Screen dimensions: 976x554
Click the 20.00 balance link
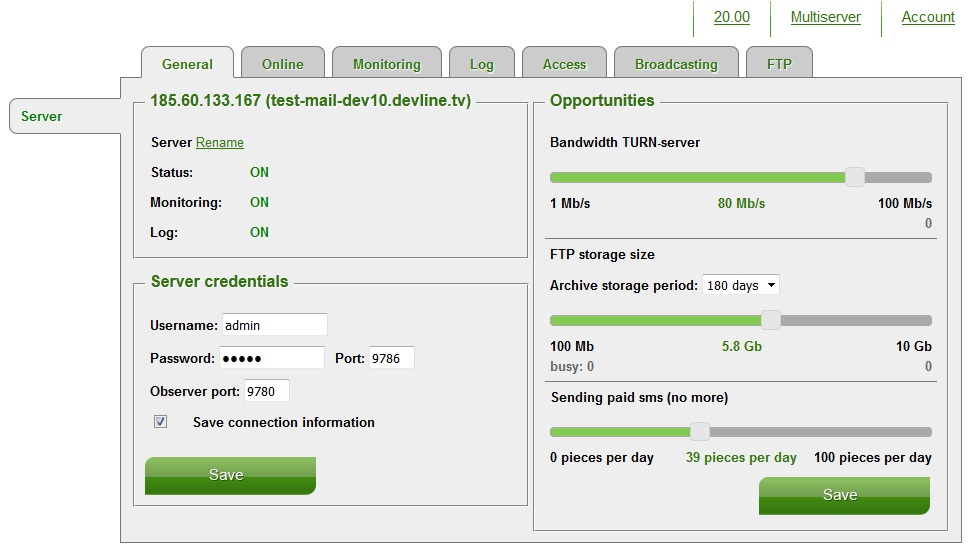click(731, 17)
